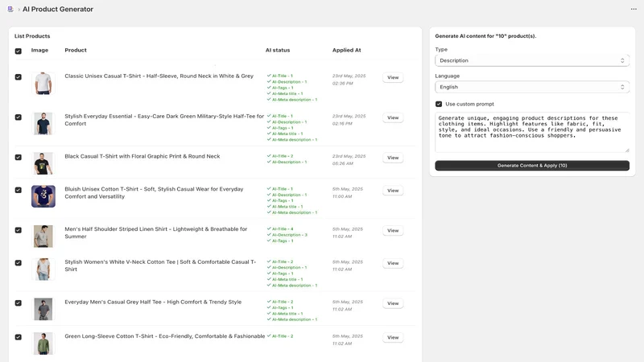
Task: Click the Product column header
Action: [x=76, y=50]
